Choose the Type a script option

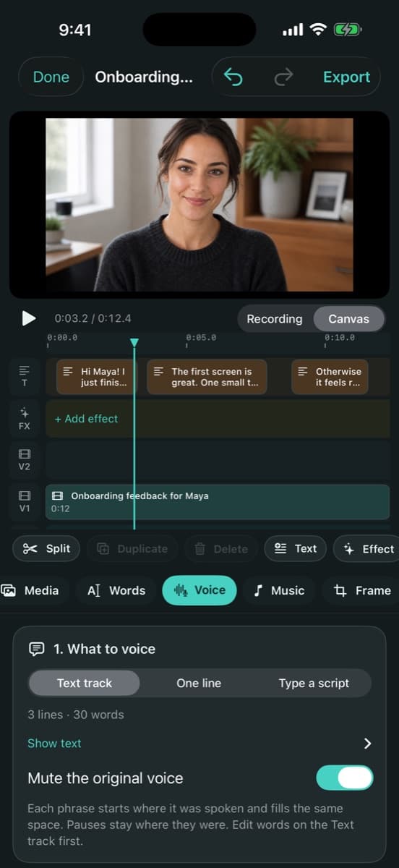[x=314, y=683]
